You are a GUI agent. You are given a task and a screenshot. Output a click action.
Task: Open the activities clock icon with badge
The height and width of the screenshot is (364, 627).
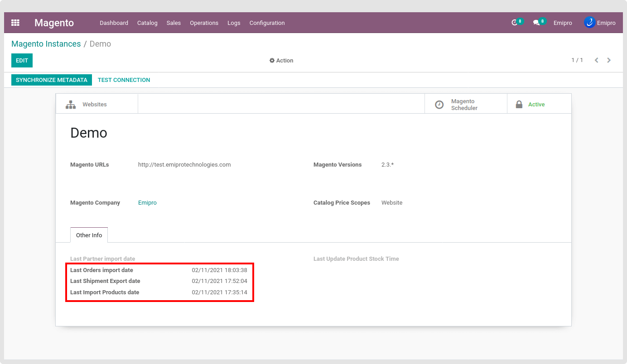pos(517,22)
